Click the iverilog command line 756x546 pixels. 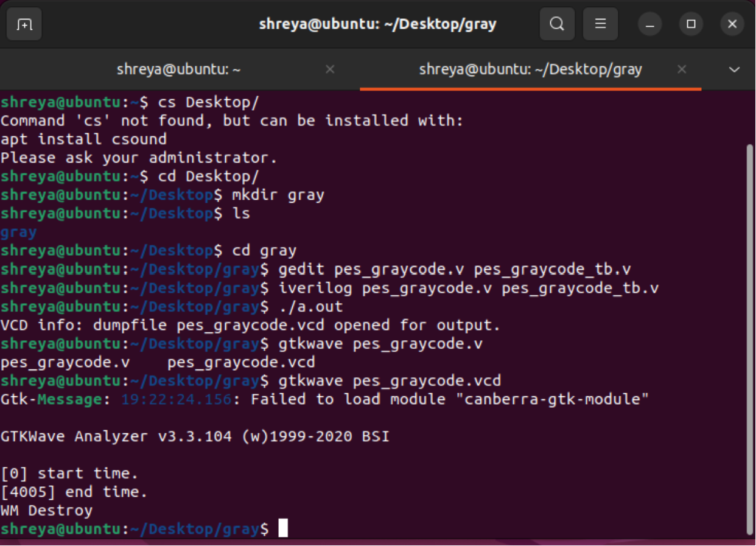330,287
